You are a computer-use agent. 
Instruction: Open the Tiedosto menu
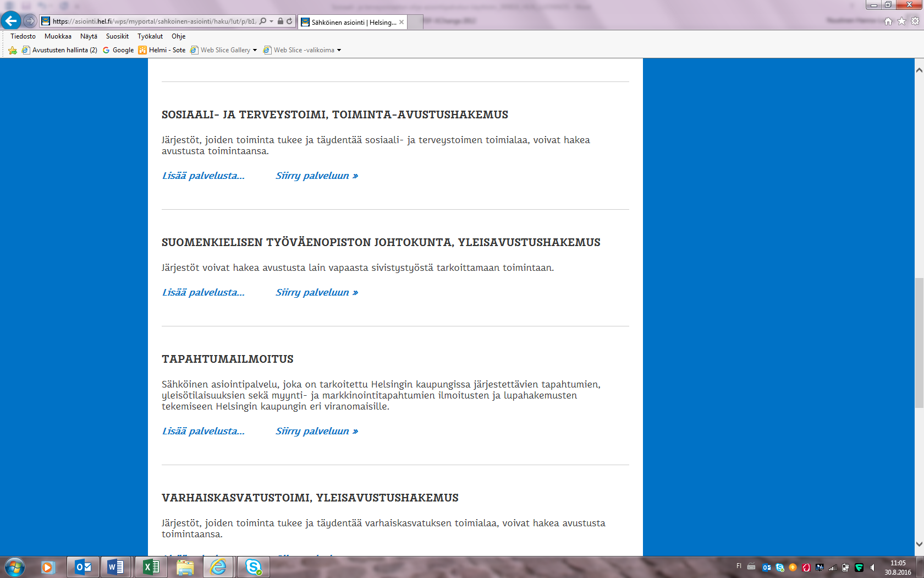pos(23,36)
